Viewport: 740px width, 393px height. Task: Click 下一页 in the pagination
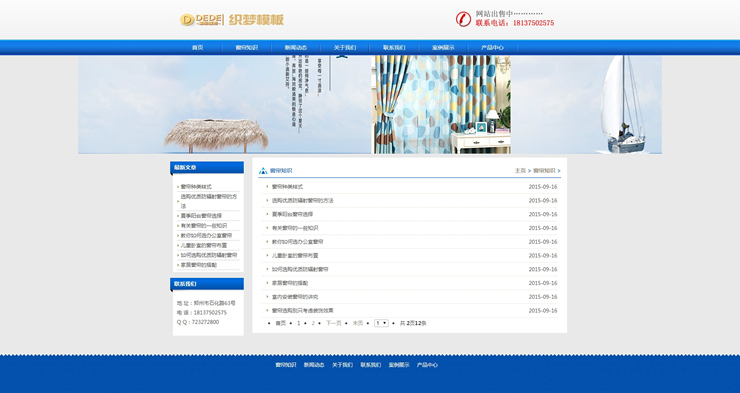[333, 323]
